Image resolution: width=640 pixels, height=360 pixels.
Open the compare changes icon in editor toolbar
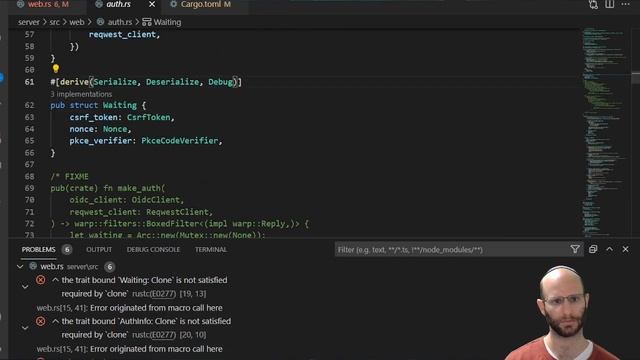[x=593, y=4]
